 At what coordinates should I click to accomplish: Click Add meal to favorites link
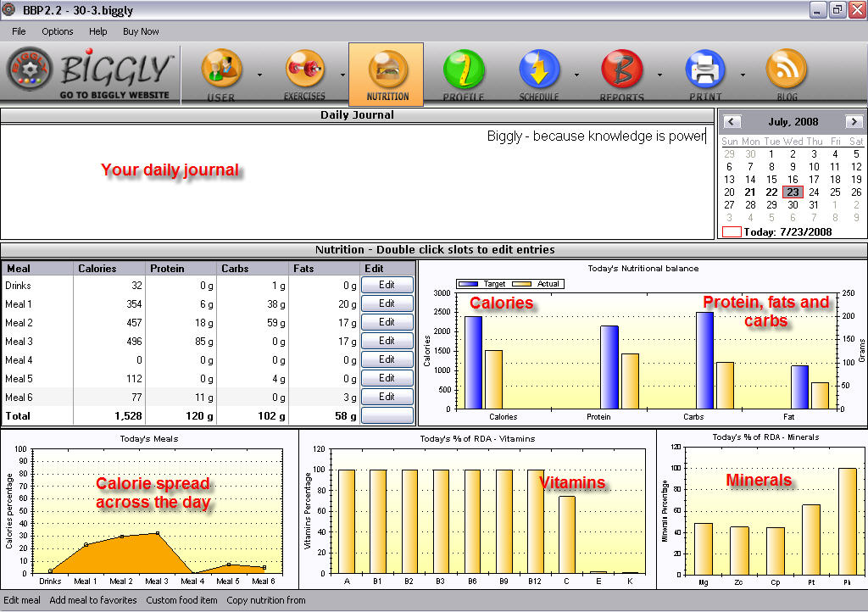(93, 600)
